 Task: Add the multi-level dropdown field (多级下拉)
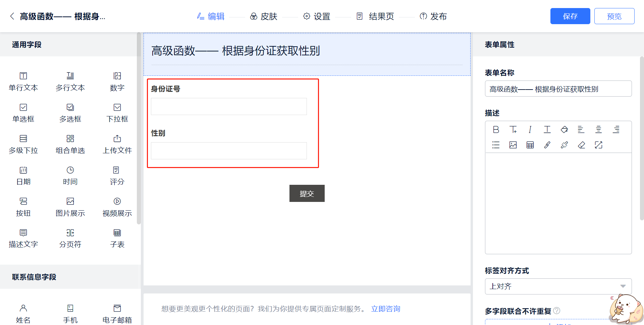coord(23,144)
